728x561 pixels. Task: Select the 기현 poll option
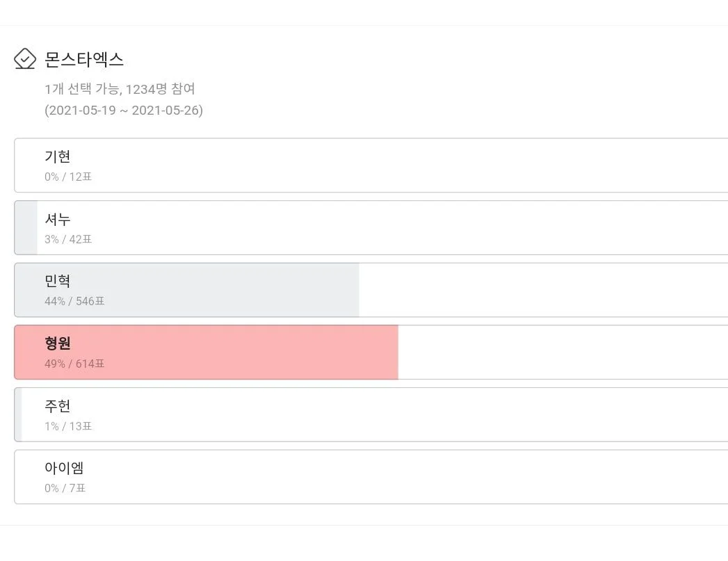pos(58,156)
